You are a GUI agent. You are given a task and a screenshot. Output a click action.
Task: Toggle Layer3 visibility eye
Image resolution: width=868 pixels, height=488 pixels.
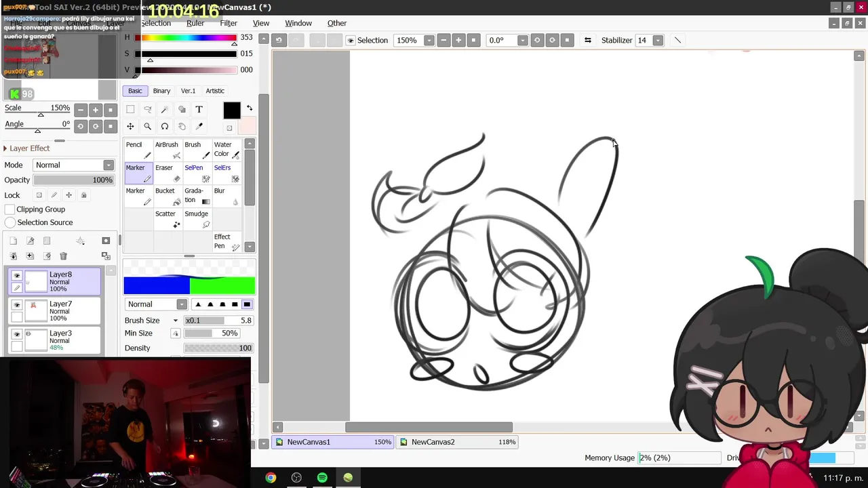pos(17,334)
